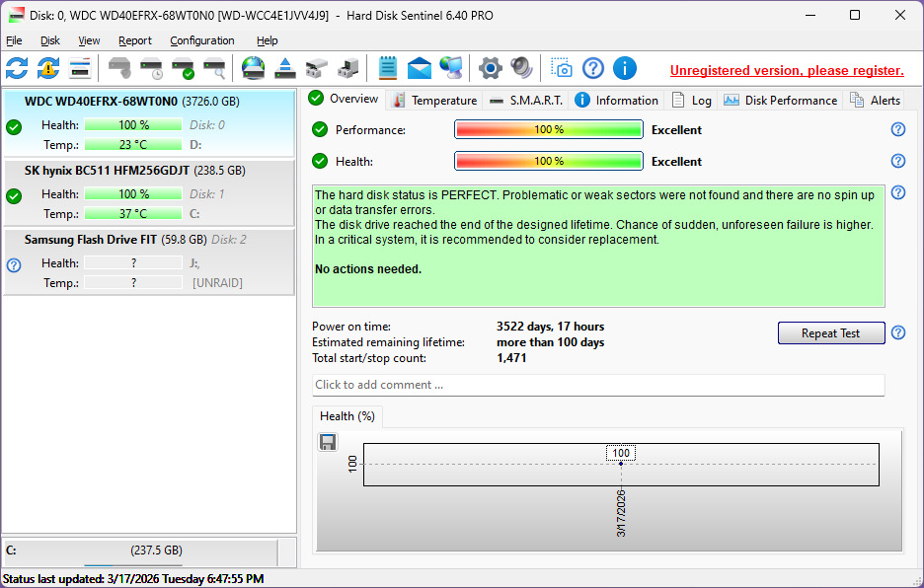Select the Samsung Flash Drive FIT entry

149,261
